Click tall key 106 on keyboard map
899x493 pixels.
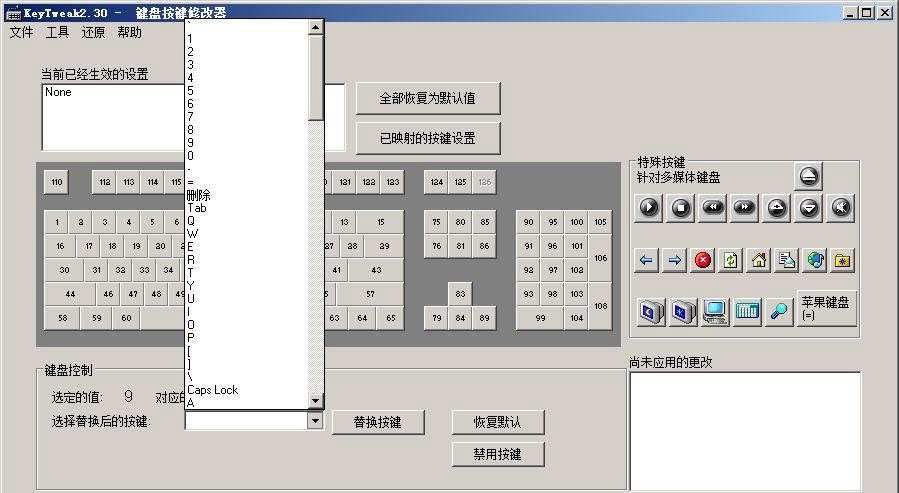[x=600, y=258]
